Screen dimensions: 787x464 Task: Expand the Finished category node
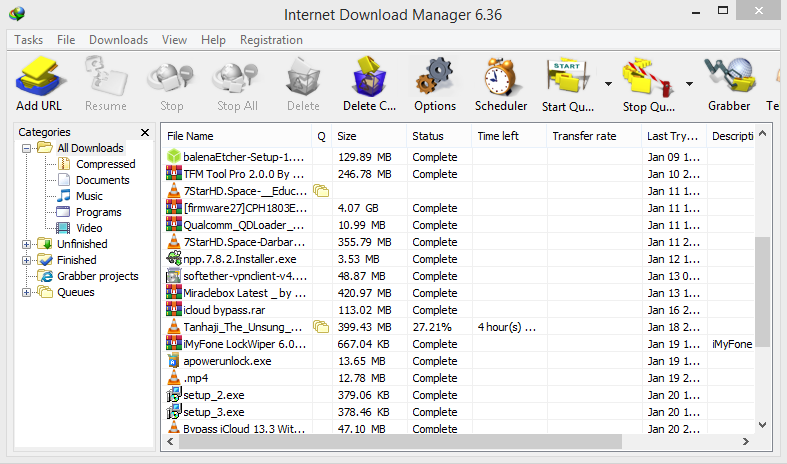27,261
